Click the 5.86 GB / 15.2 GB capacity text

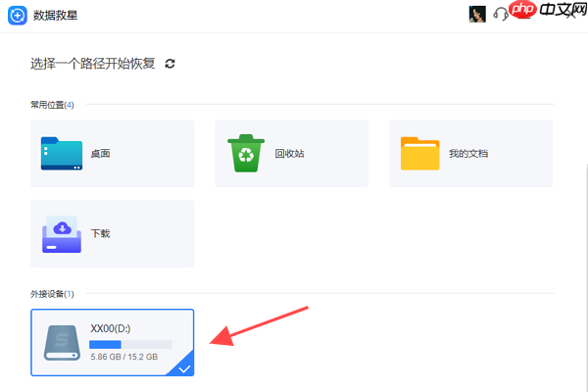click(x=124, y=357)
